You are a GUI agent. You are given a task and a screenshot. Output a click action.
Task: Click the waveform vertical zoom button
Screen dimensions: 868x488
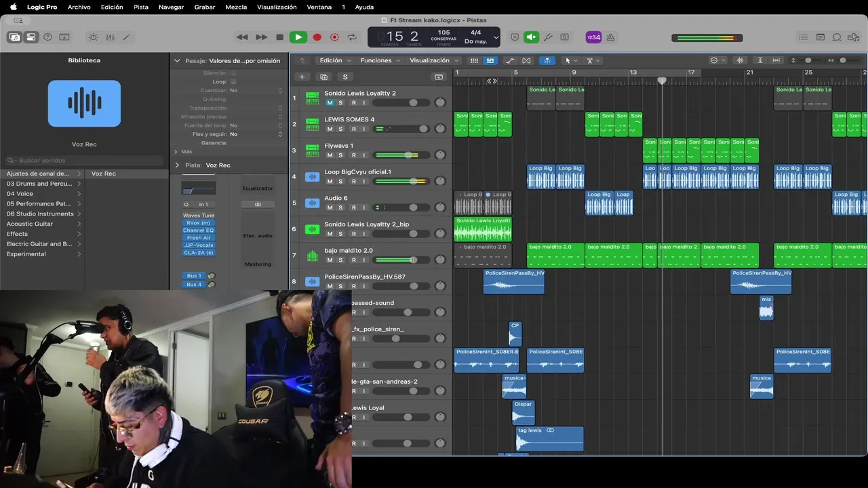(740, 60)
